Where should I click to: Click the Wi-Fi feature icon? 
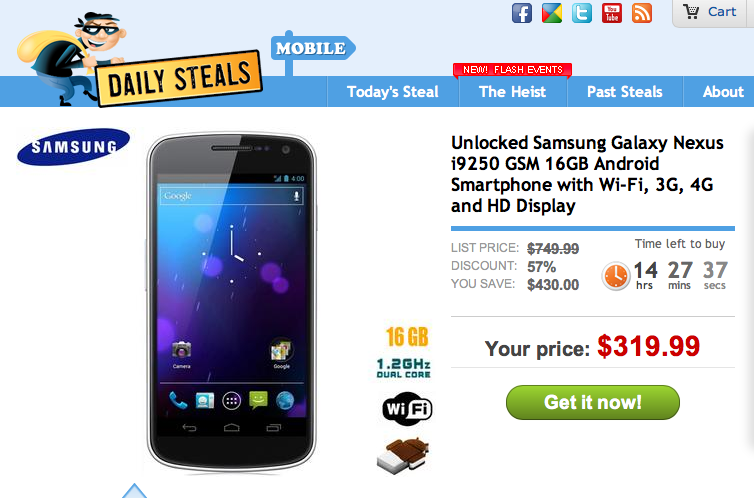(407, 409)
